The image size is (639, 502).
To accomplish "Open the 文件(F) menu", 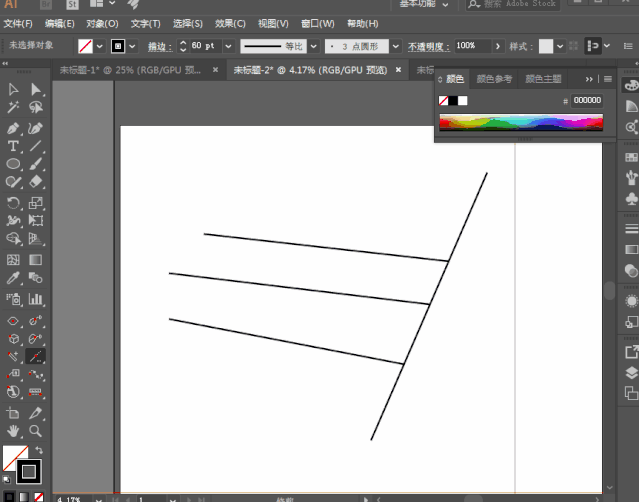I will [x=18, y=24].
